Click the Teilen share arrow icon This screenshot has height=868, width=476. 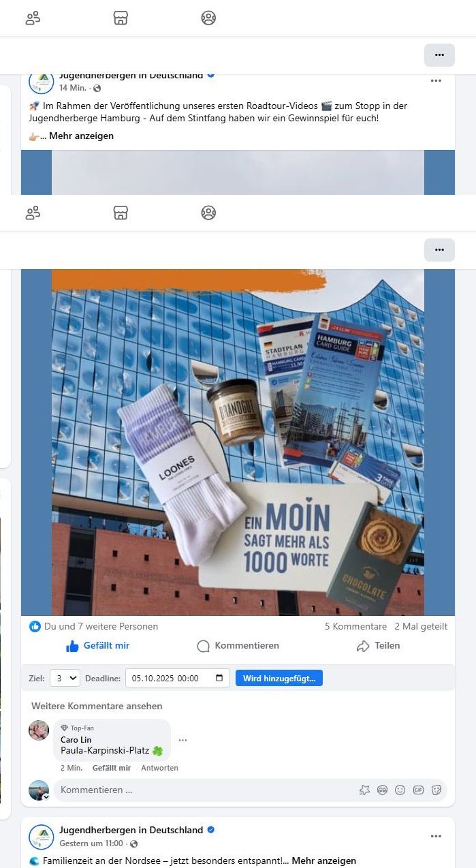coord(363,646)
